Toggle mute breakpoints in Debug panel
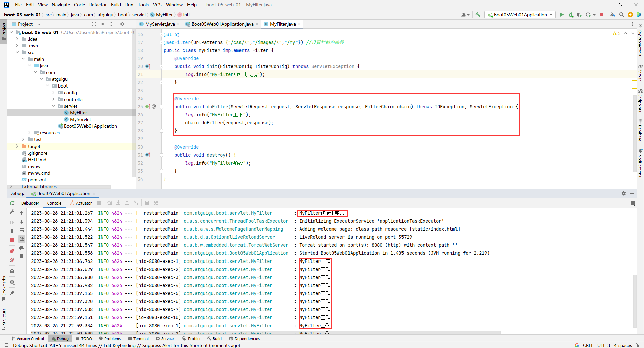This screenshot has width=644, height=348. pos(12,260)
